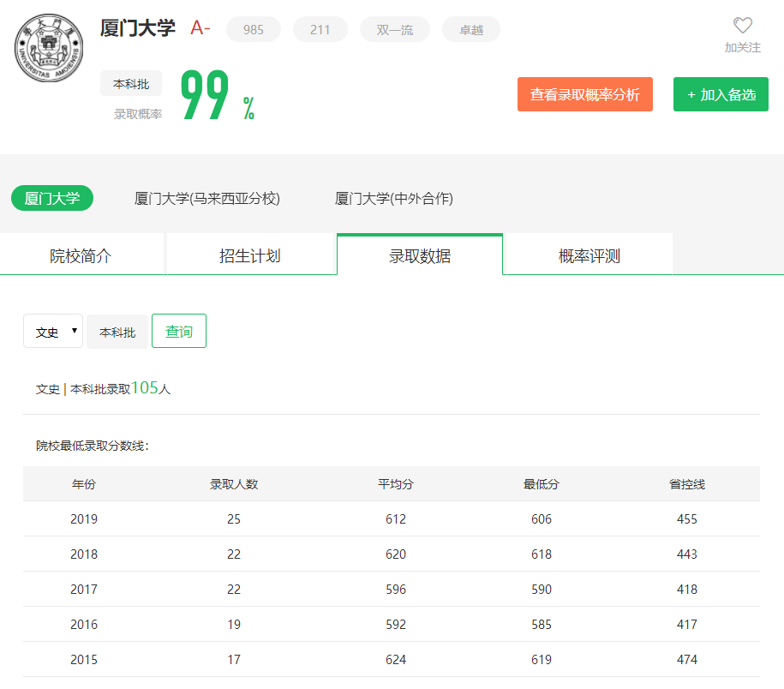Click the 105 admitted count number
Screen dimensions: 784x689
click(x=145, y=387)
